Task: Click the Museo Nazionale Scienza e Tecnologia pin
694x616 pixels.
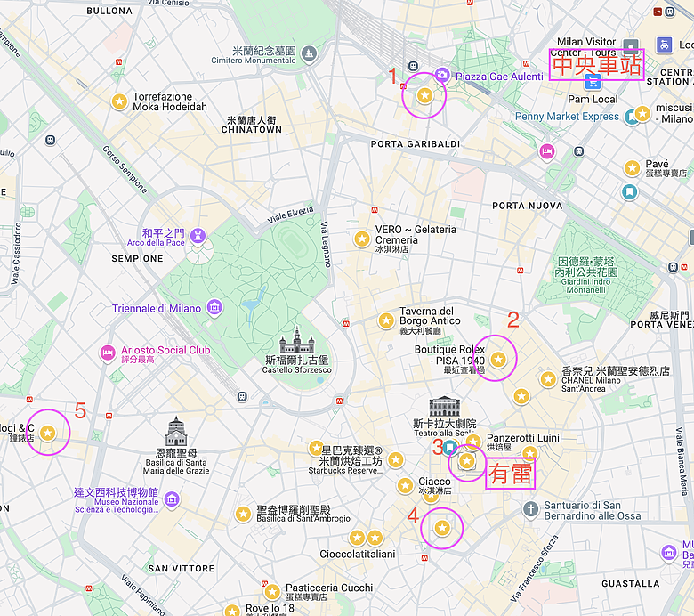Action: coord(172,500)
